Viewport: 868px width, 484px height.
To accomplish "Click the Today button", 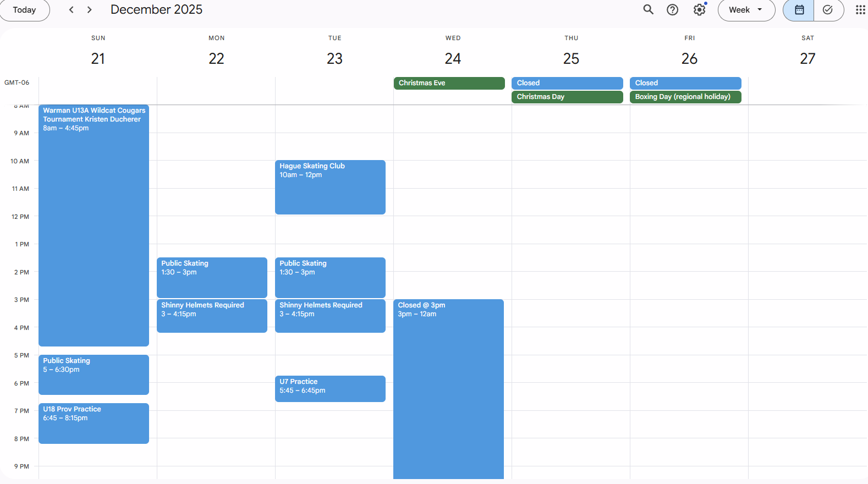I will pyautogui.click(x=24, y=10).
